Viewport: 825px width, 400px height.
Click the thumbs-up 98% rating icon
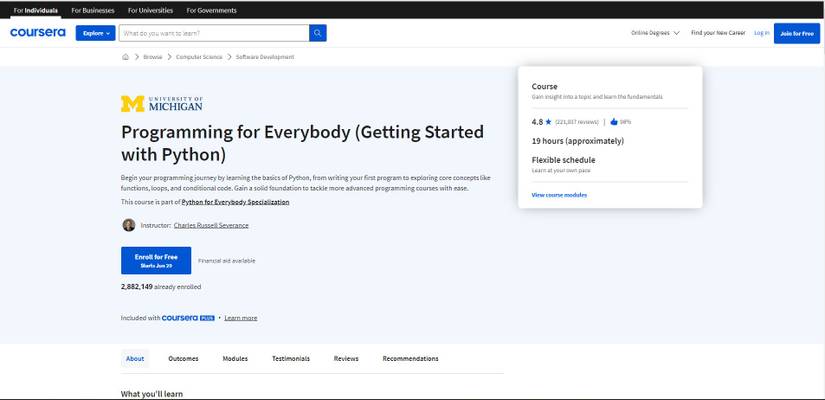click(613, 122)
